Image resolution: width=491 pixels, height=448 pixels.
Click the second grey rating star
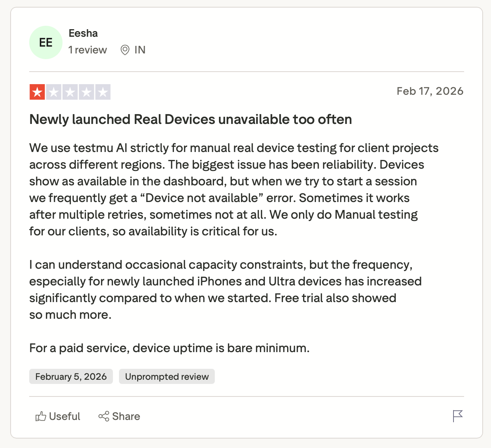click(54, 92)
